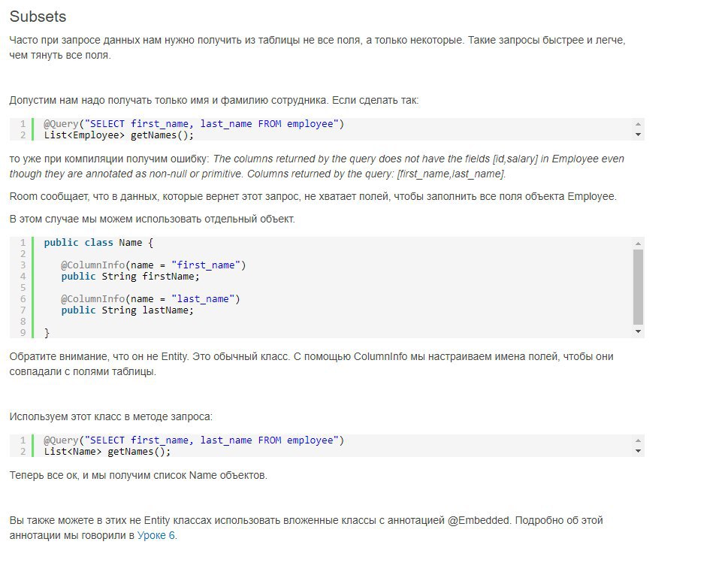Click scroll-down arrow of first getNames code block
The image size is (728, 575).
(x=638, y=135)
